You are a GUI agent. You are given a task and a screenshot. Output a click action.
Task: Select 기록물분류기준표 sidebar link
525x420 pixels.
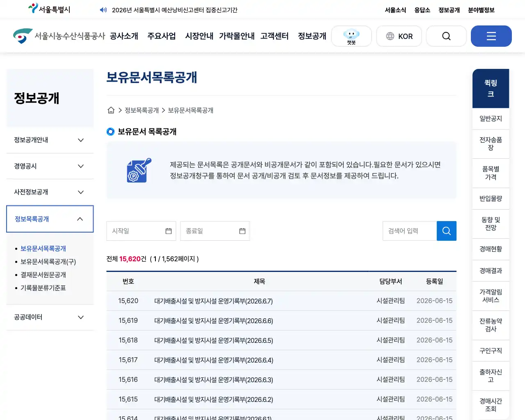[x=43, y=288]
